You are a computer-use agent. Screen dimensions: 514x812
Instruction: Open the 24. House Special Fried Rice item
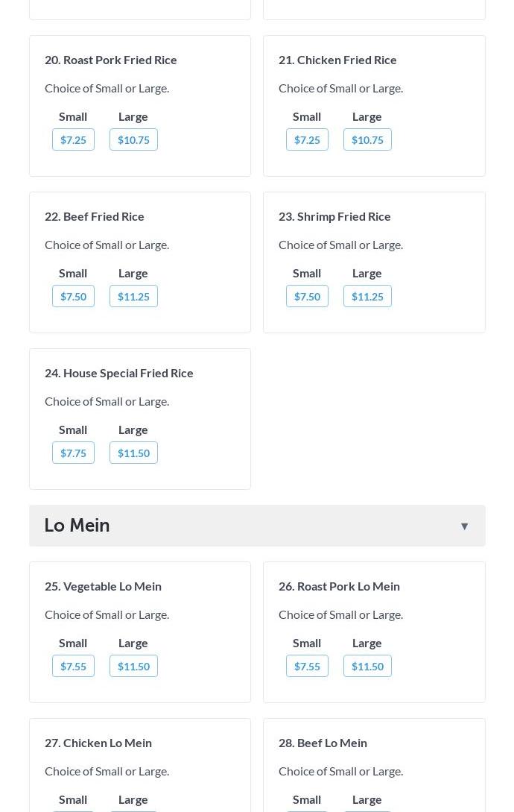119,373
